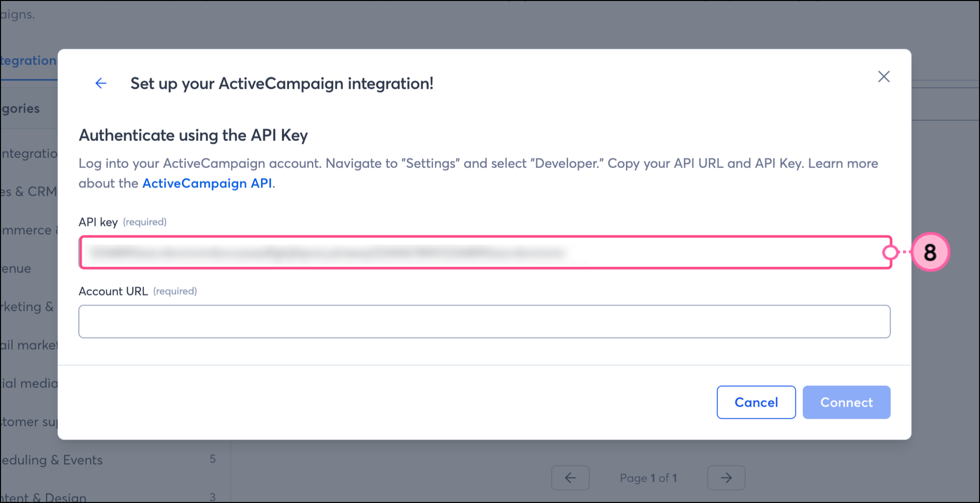Viewport: 980px width, 503px height.
Task: Select Customer support category in background
Action: tap(29, 422)
